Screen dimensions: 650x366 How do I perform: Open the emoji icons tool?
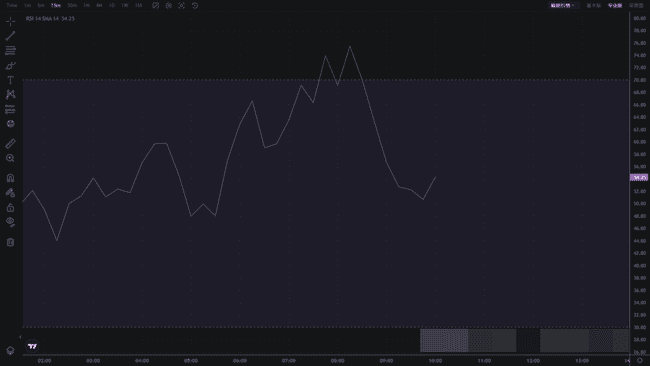click(x=10, y=124)
